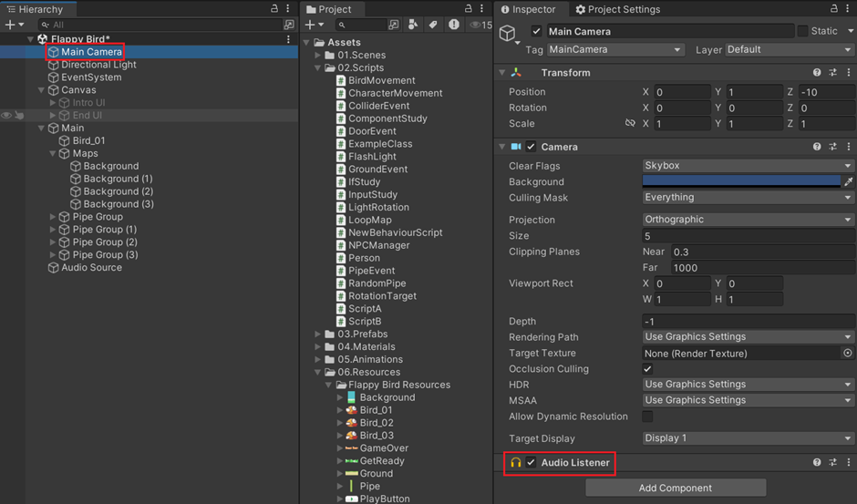857x504 pixels.
Task: Toggle the Audio Listener enabled checkbox
Action: (531, 462)
